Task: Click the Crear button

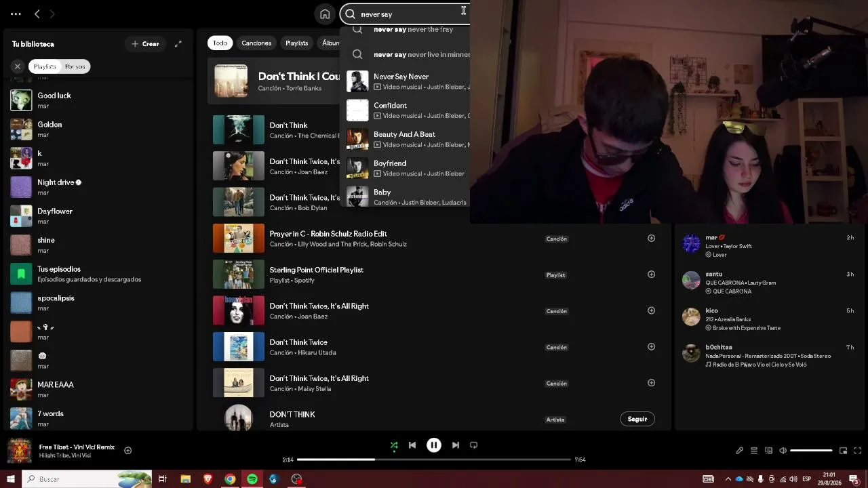Action: [145, 44]
